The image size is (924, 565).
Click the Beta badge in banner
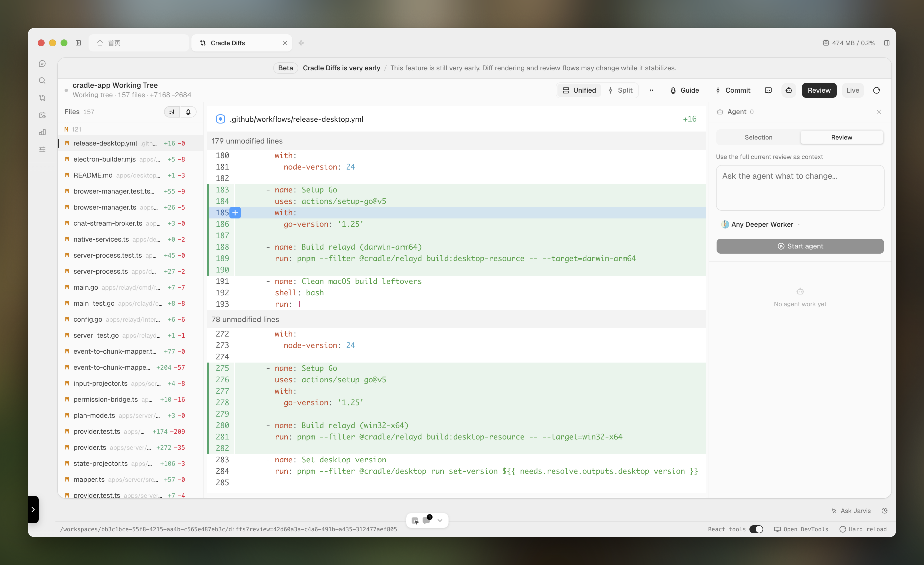coord(285,68)
